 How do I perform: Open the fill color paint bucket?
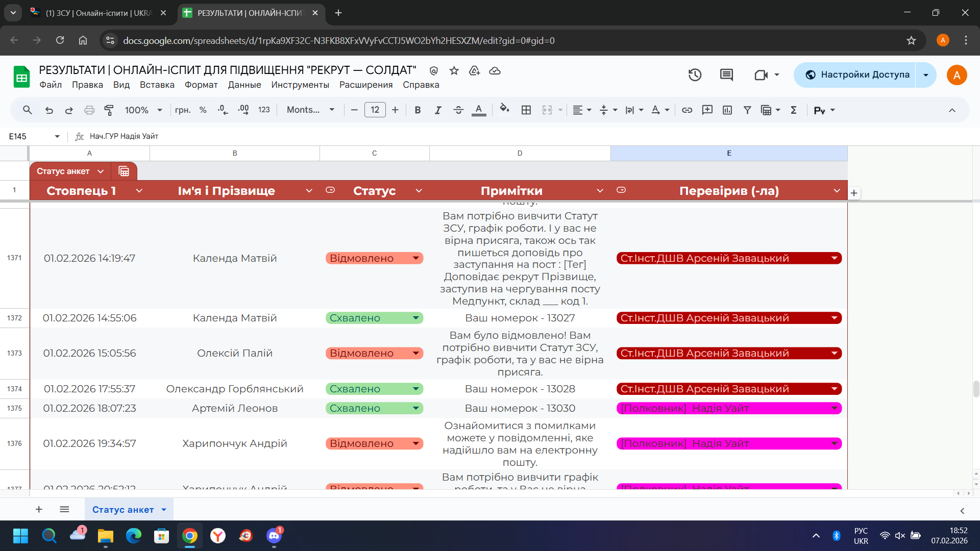click(504, 110)
